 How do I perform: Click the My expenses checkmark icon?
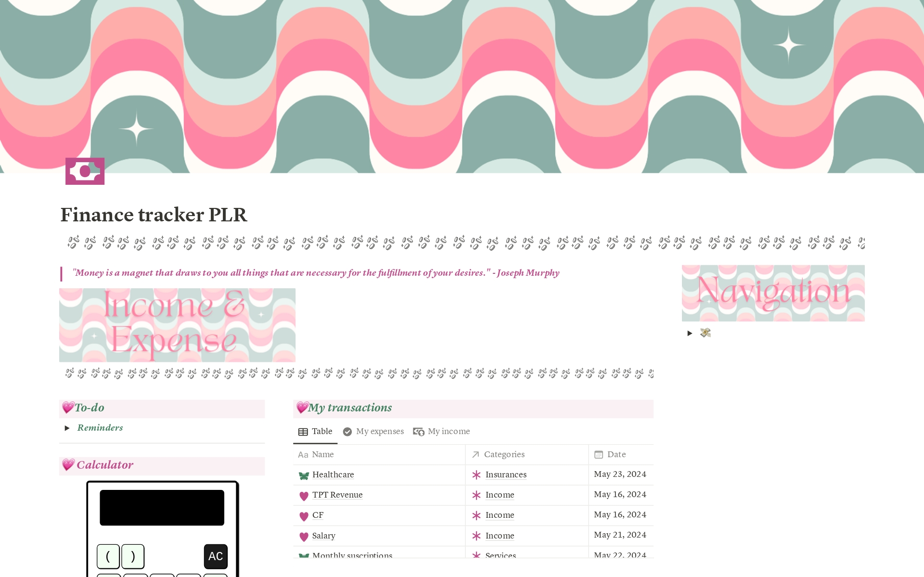347,431
